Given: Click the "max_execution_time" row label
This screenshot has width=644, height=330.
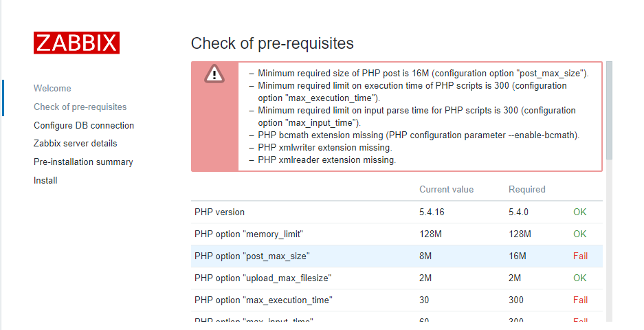Looking at the screenshot, I should click(263, 300).
